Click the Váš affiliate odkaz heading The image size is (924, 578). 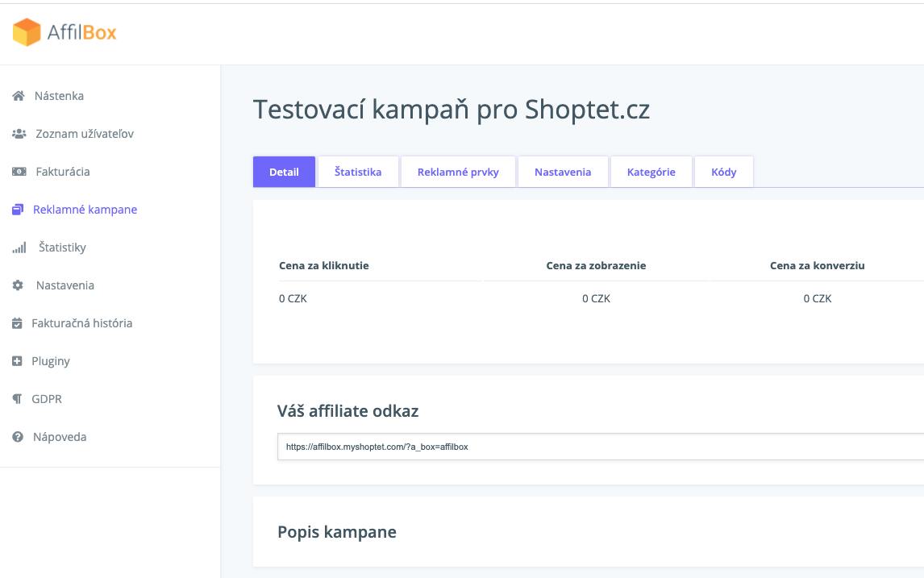[x=348, y=410]
